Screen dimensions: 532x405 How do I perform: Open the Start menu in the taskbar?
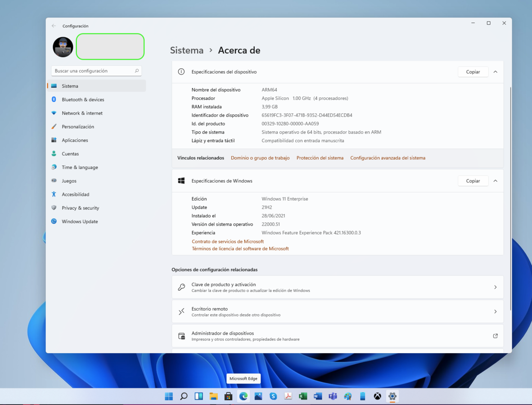click(169, 396)
